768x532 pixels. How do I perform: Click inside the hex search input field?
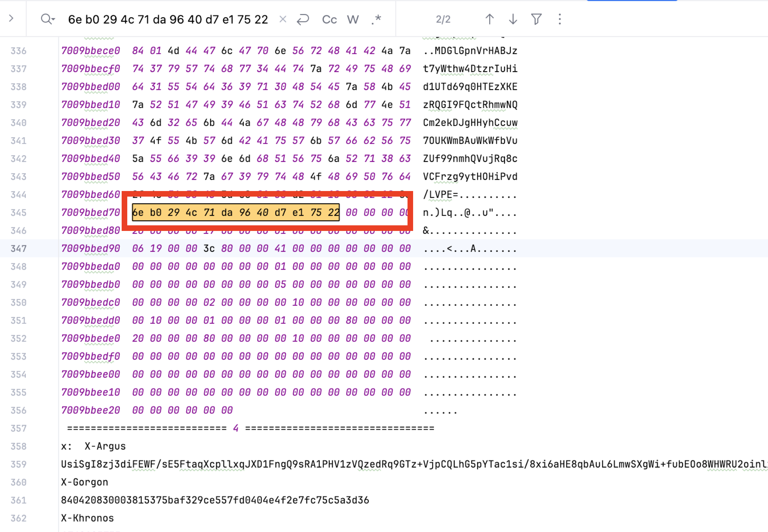pyautogui.click(x=168, y=19)
